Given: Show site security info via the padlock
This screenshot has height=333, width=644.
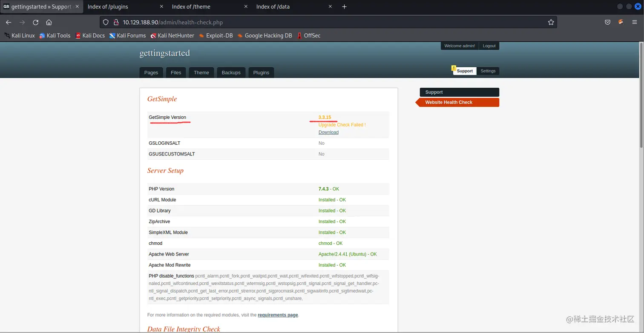Looking at the screenshot, I should tap(115, 22).
